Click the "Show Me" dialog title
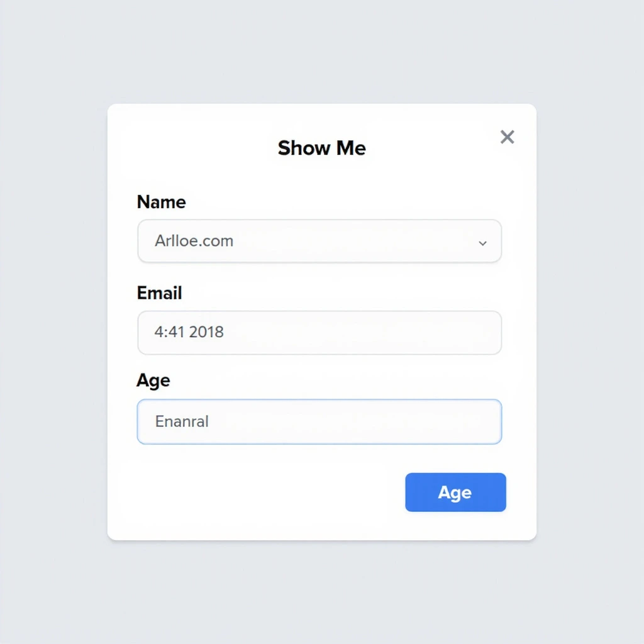This screenshot has width=644, height=644. tap(321, 148)
